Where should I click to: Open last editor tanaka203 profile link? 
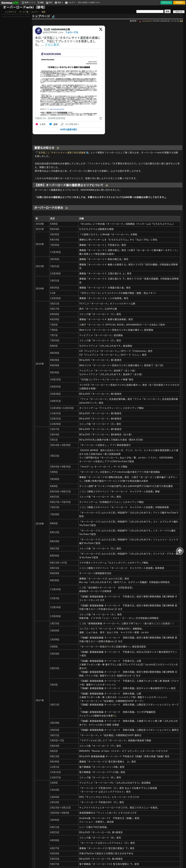click(147, 21)
